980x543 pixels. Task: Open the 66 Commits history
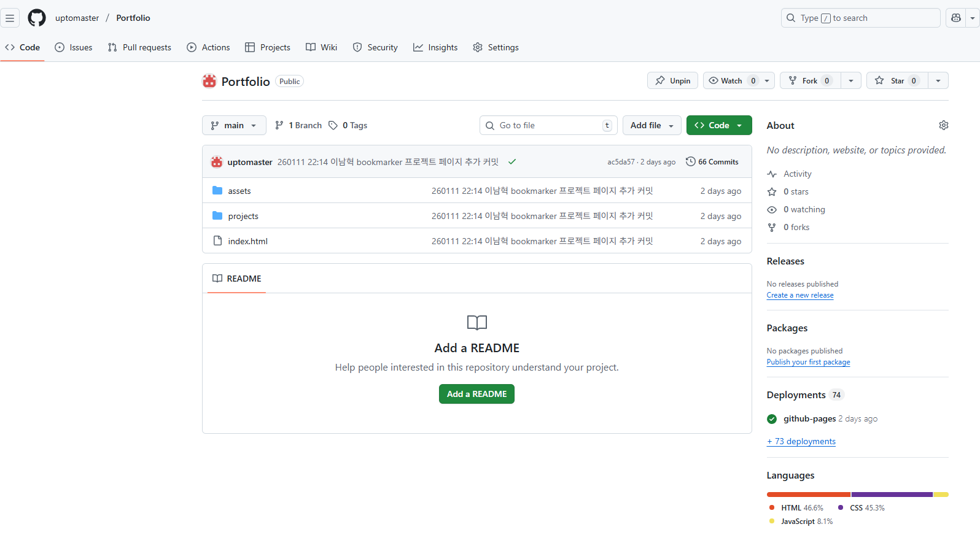tap(712, 162)
